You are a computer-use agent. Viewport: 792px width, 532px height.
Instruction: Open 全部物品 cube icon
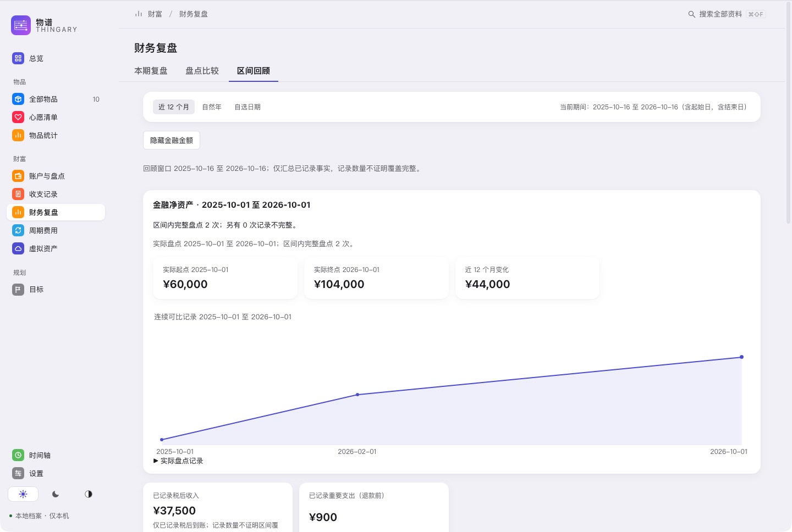[18, 99]
